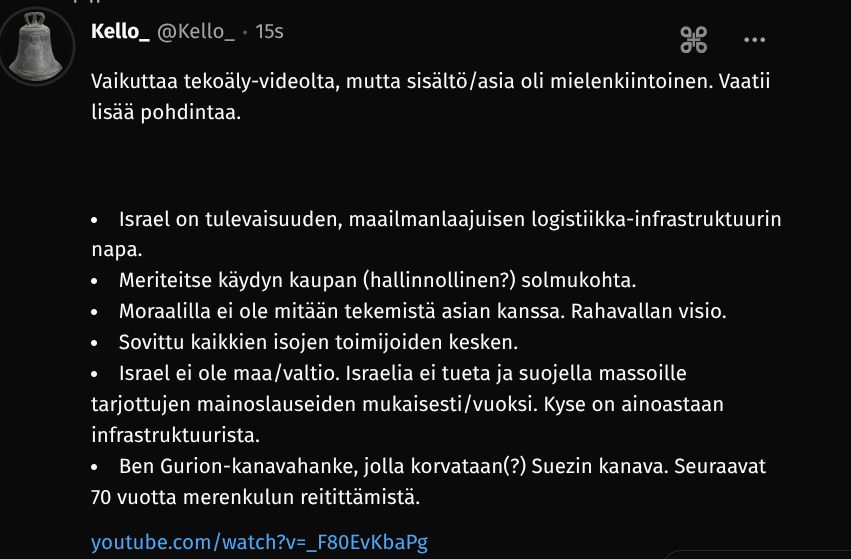Select the bullet "Meriteitse käydyn kaupan"

click(x=377, y=278)
